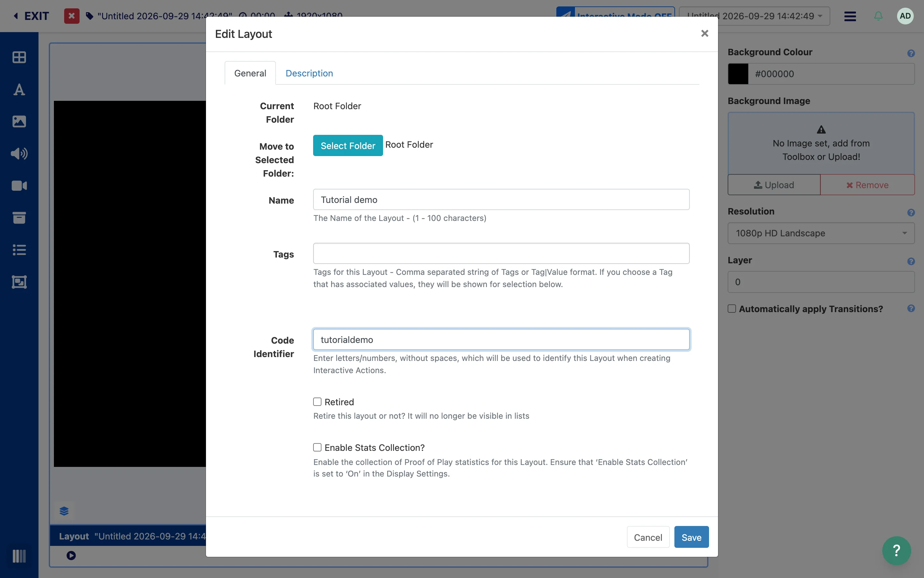
Task: Open the AD user avatar menu
Action: tap(905, 16)
